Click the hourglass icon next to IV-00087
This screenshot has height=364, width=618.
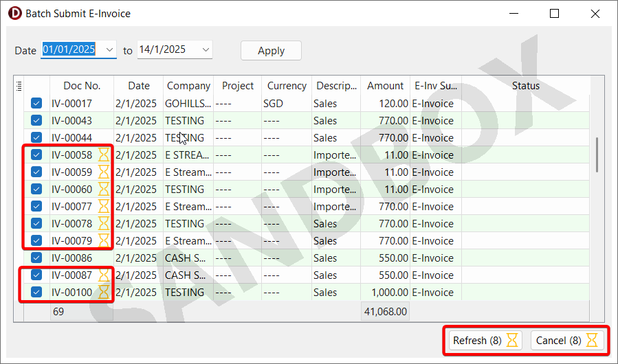(x=104, y=275)
